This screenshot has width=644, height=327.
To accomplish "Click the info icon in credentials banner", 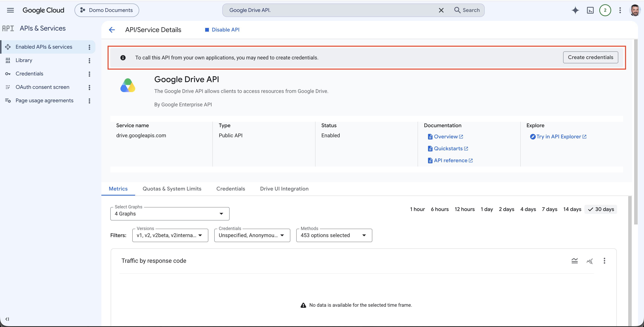I will 123,58.
